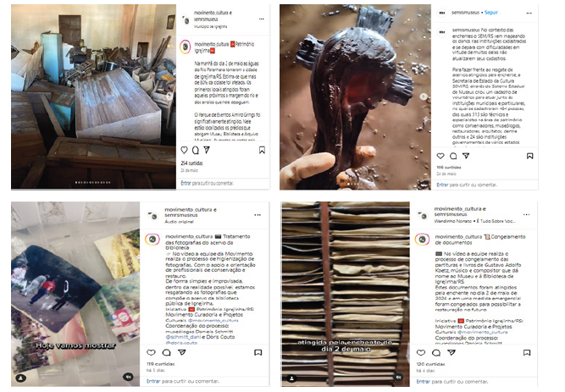
Task: Open movimento_cultura profile avatar in photo post
Action: (152, 240)
